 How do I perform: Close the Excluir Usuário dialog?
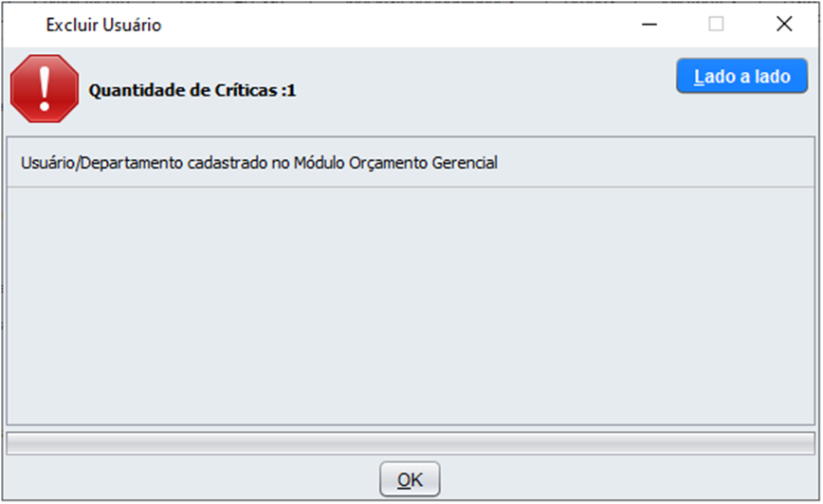pyautogui.click(x=784, y=25)
